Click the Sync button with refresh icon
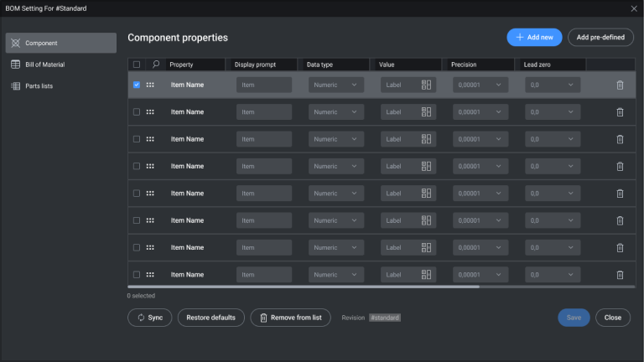 coord(150,318)
